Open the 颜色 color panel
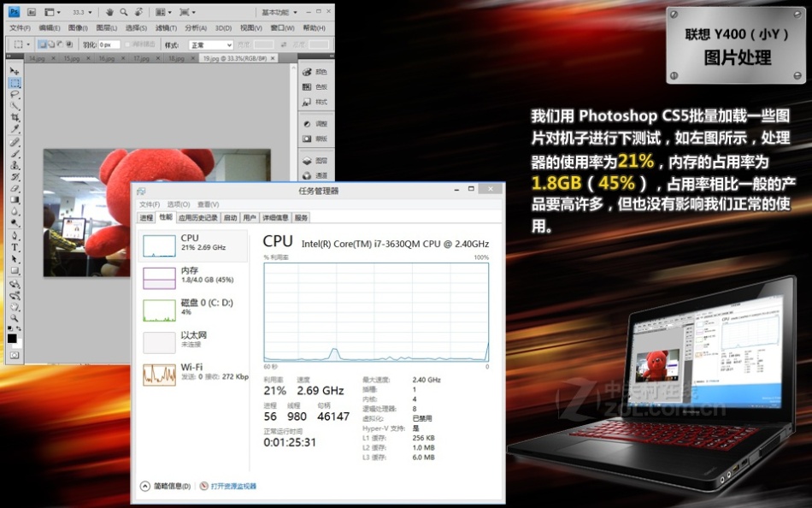 [315, 72]
